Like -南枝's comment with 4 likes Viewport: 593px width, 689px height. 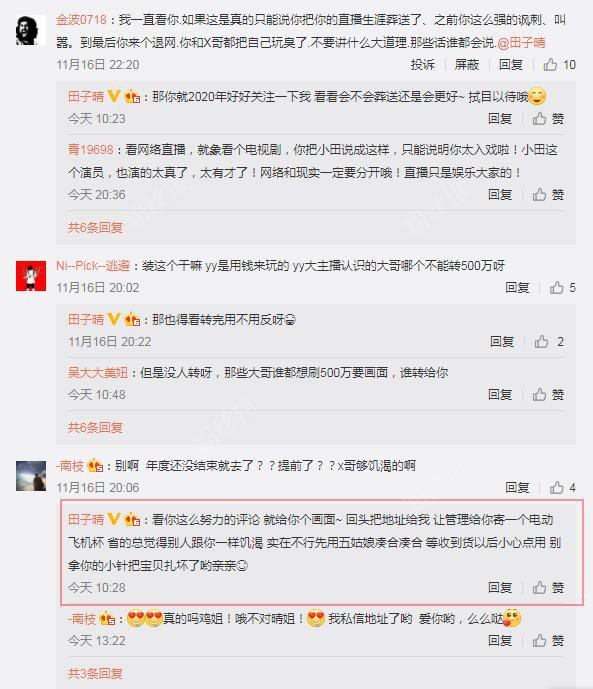[563, 488]
